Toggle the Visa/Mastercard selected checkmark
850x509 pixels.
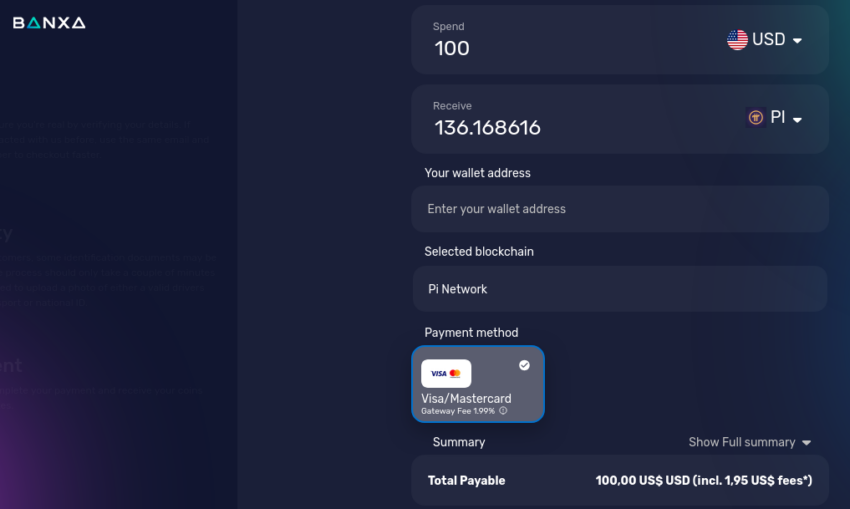pos(524,365)
